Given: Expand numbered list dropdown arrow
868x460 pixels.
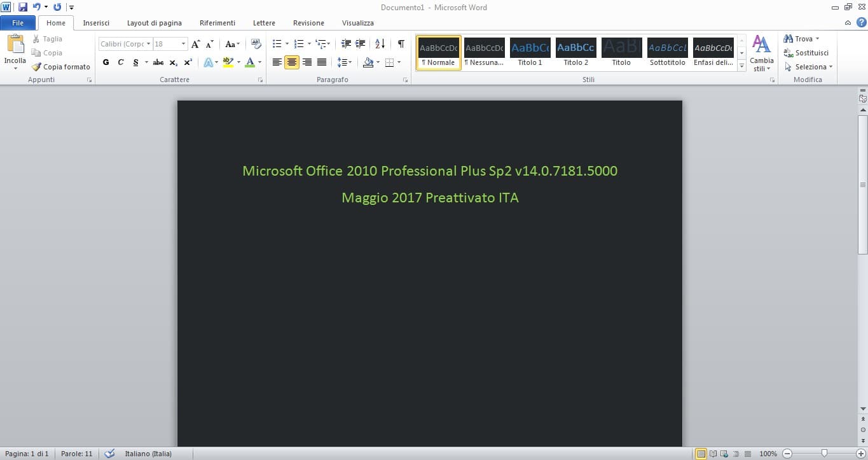Looking at the screenshot, I should (x=309, y=44).
